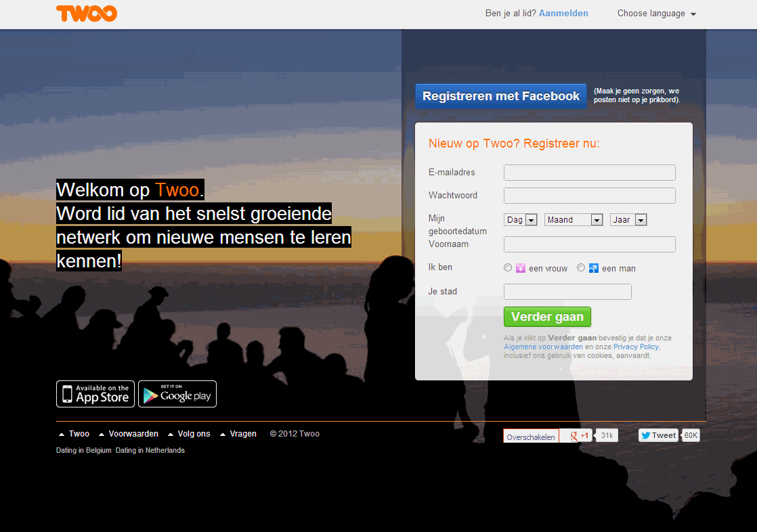
Task: Click the blue man gender icon
Action: (594, 268)
